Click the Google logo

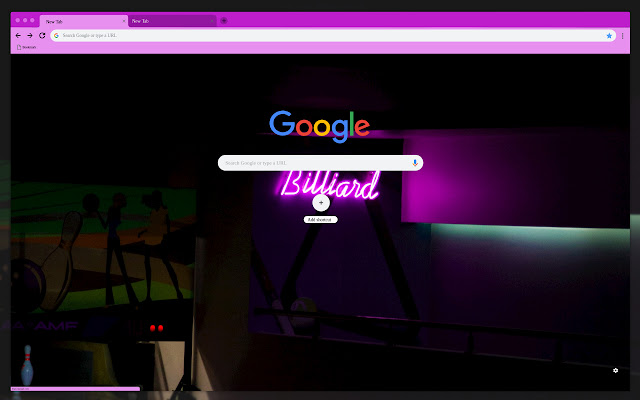click(320, 126)
